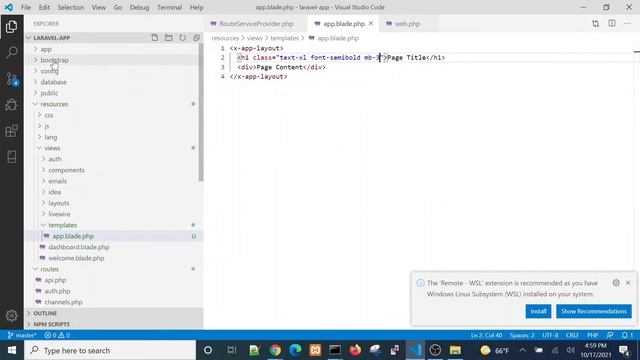Open the Search view in activity bar
640x360 pixels.
click(11, 52)
